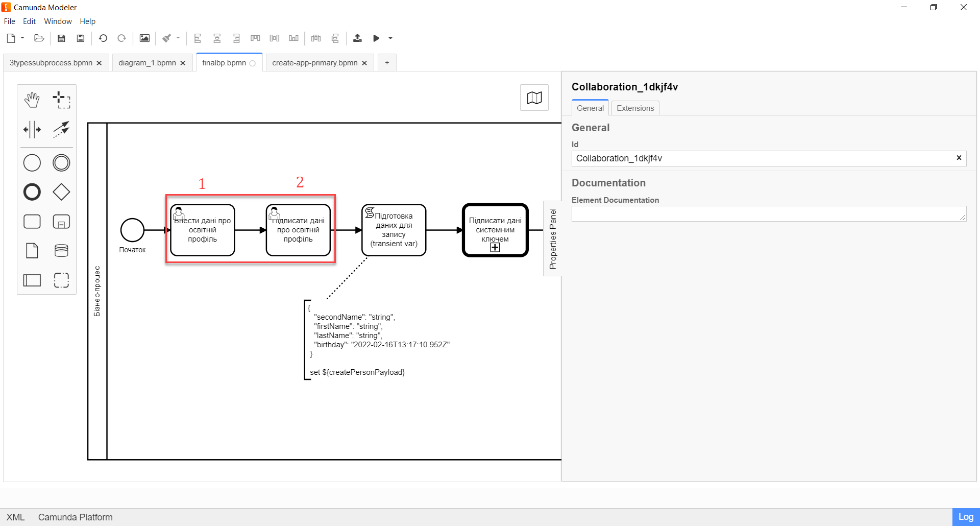Image resolution: width=980 pixels, height=526 pixels.
Task: Open the General properties tab
Action: click(x=590, y=108)
